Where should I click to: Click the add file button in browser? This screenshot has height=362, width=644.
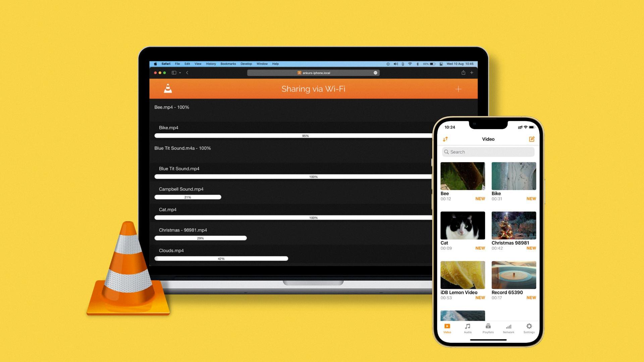pos(459,89)
